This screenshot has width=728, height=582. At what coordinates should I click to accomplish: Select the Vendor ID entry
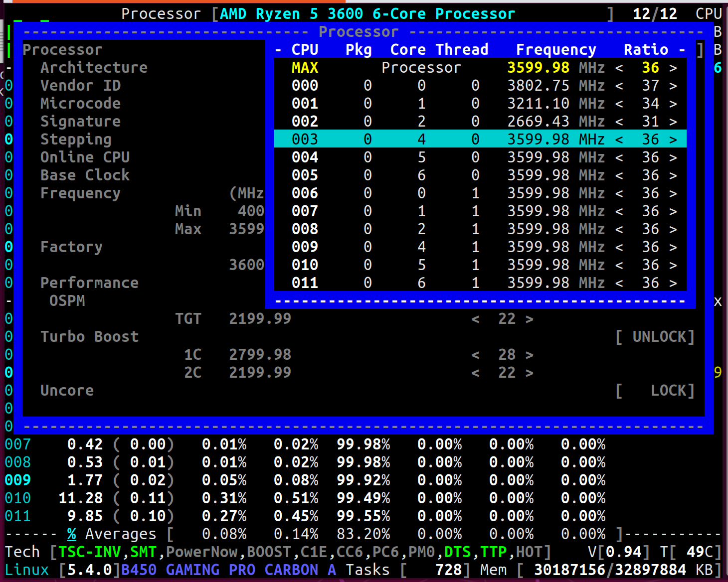pos(80,85)
